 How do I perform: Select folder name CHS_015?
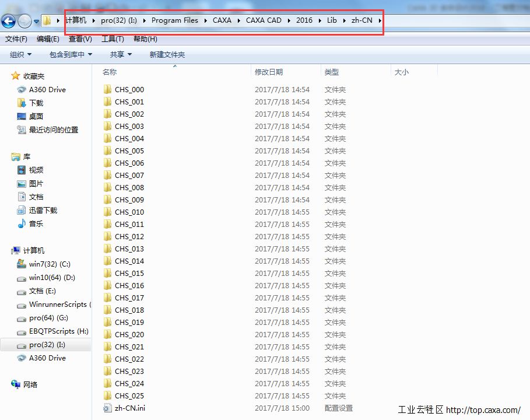point(129,273)
